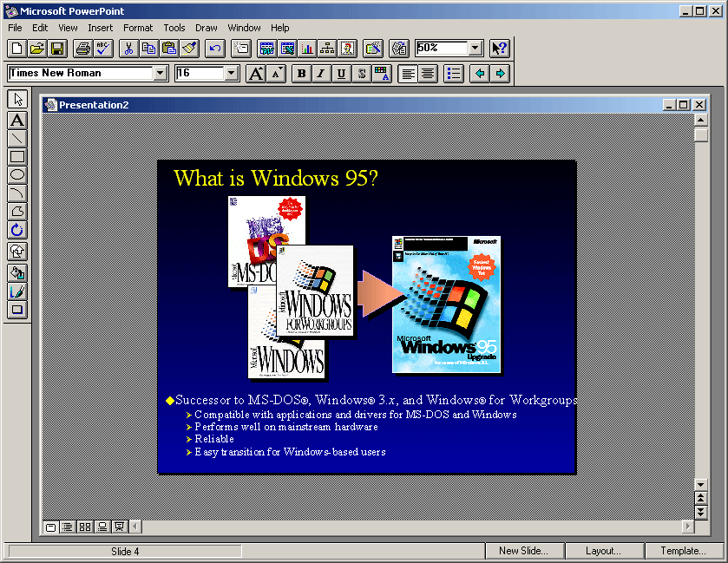The image size is (728, 563).
Task: Toggle object shadow in the drawing toolbar
Action: point(17,310)
